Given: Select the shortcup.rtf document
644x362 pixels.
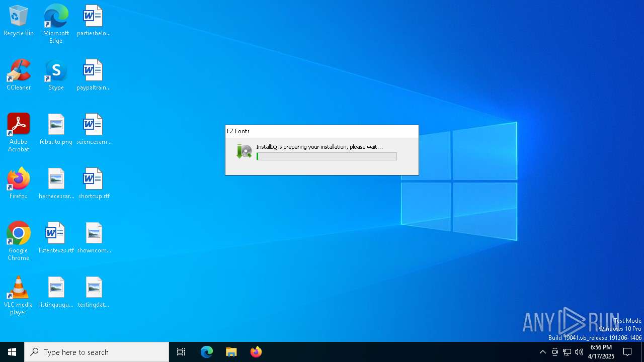Looking at the screenshot, I should 94,184.
